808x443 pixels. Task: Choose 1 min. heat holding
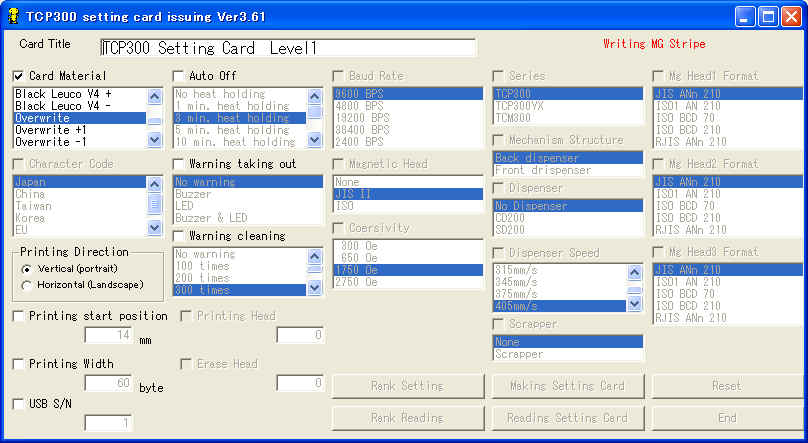[240, 106]
